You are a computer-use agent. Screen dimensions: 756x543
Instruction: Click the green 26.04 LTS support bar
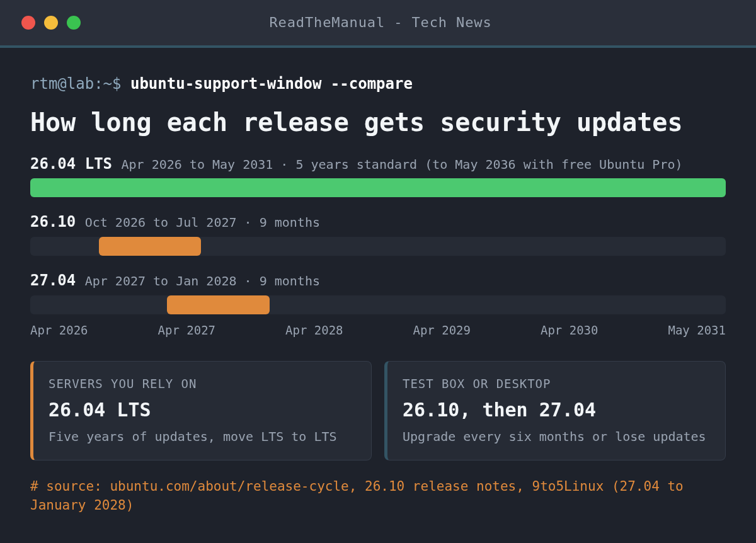point(378,188)
